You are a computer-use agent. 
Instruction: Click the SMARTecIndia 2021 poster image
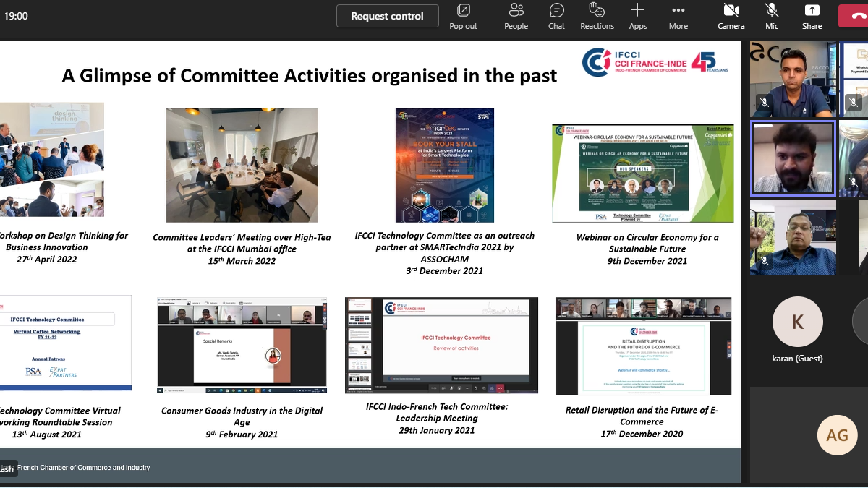(x=445, y=165)
